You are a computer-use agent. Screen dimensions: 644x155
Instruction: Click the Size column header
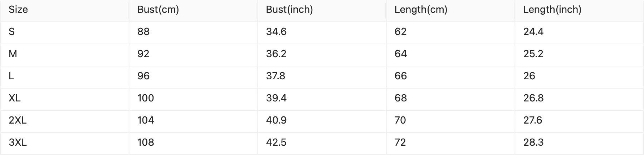[x=18, y=10]
